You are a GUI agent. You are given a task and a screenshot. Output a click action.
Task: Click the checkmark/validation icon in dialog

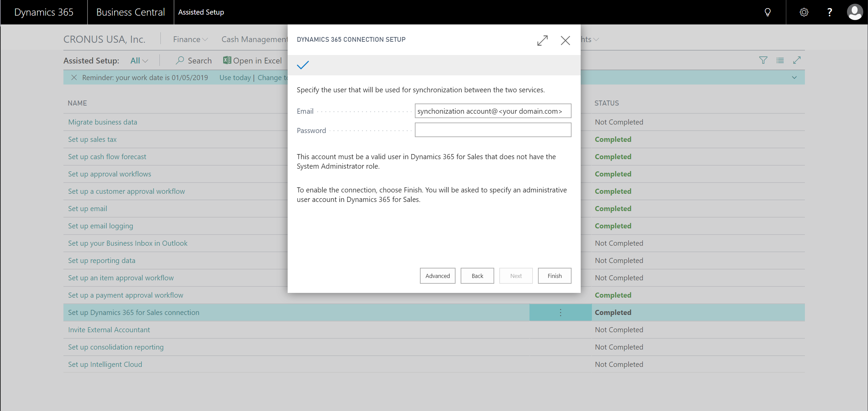tap(303, 65)
